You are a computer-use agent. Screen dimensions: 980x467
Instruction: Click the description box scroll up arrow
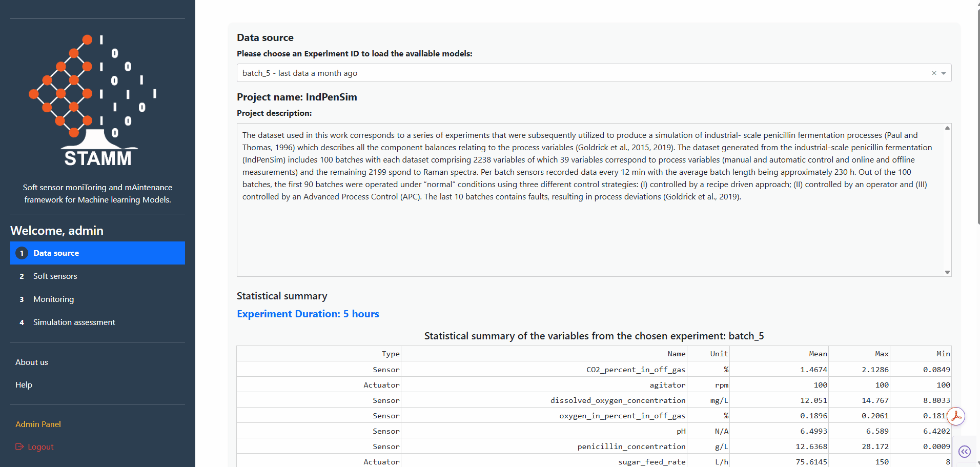[947, 128]
